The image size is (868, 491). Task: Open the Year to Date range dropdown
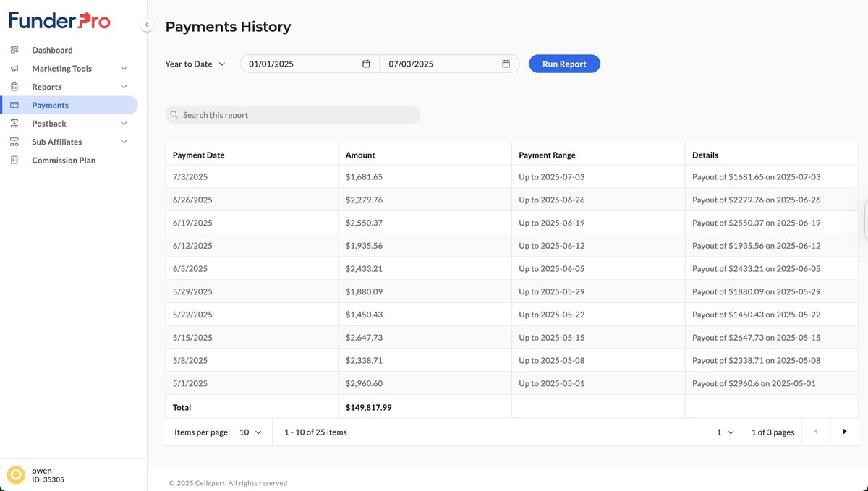coord(195,64)
